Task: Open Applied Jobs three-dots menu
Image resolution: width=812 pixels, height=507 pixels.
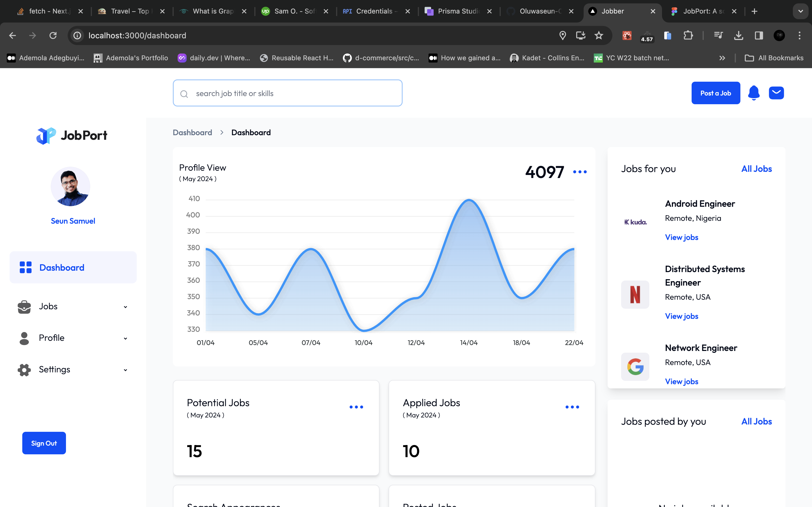Action: pos(572,407)
